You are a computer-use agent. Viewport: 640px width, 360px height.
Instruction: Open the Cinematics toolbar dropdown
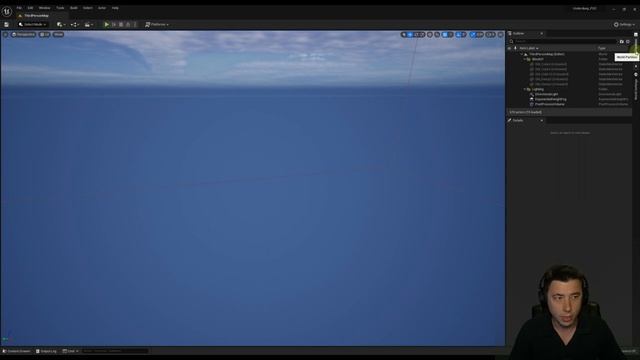[88, 24]
